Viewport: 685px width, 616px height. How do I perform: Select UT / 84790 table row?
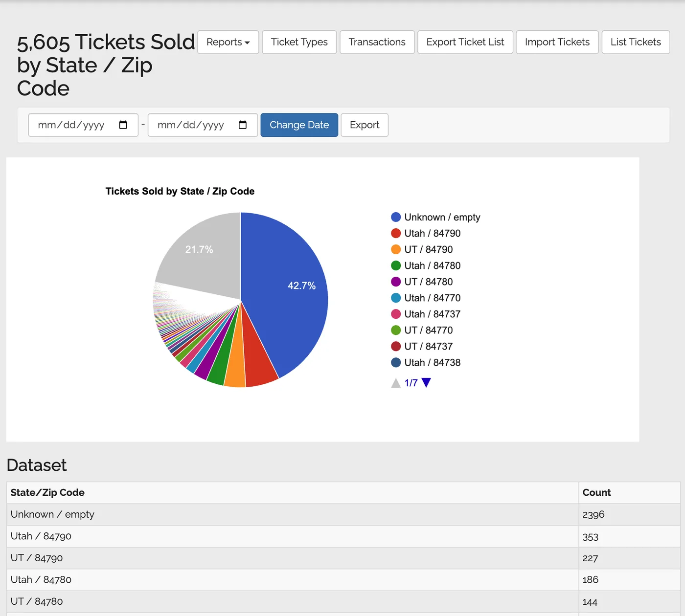tap(343, 558)
